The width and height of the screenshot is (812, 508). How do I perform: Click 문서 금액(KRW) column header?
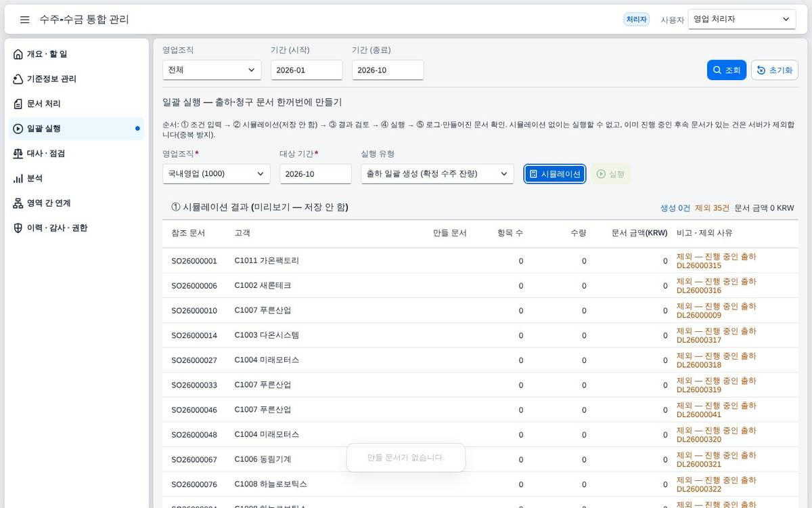point(639,233)
